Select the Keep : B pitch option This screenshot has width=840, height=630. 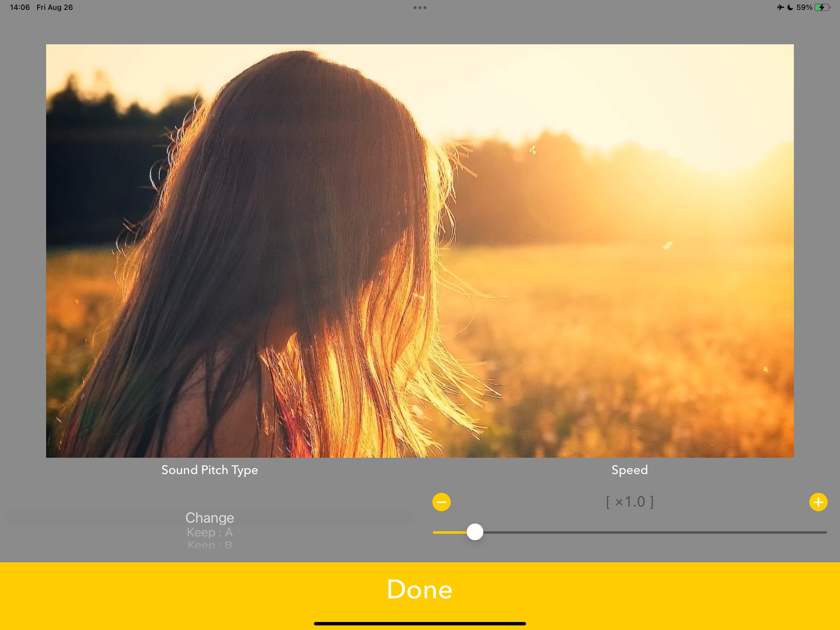[x=210, y=545]
